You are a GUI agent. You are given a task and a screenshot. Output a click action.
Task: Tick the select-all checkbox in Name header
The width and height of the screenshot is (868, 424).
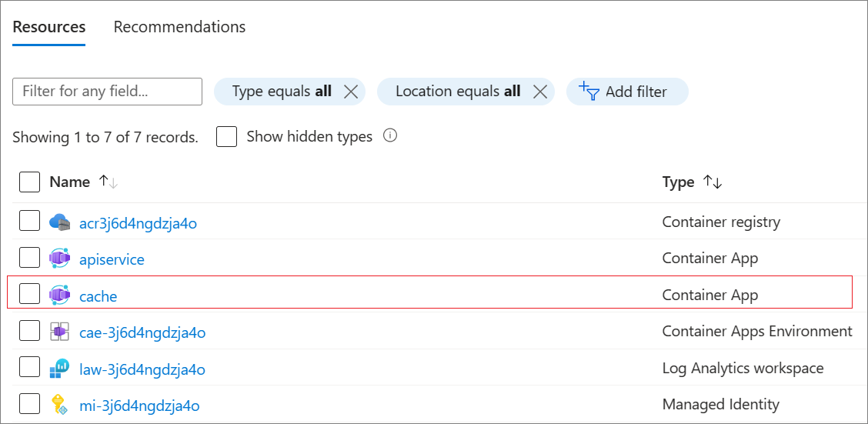[29, 182]
